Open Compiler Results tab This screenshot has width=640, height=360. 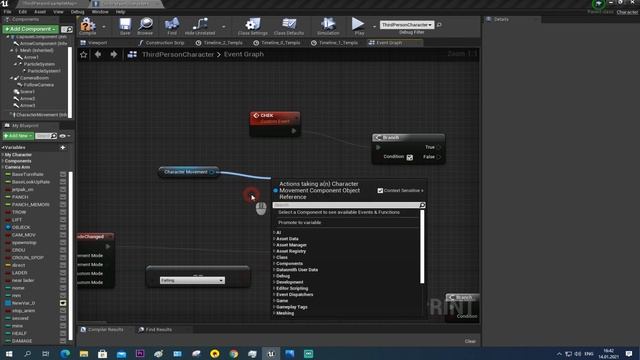(x=105, y=329)
